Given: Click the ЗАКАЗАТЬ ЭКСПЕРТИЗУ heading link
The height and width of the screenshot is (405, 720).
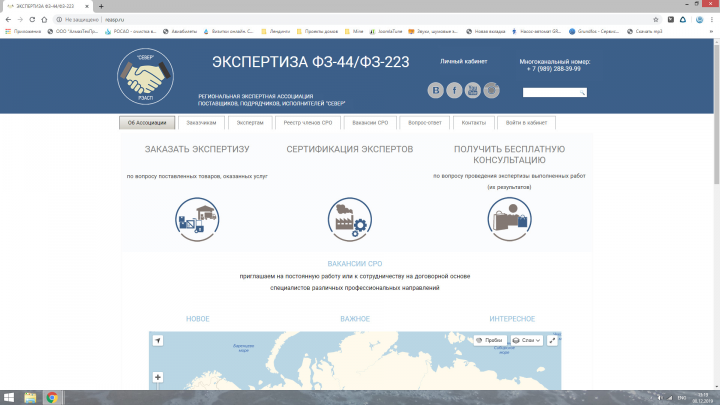Looking at the screenshot, I should [197, 149].
